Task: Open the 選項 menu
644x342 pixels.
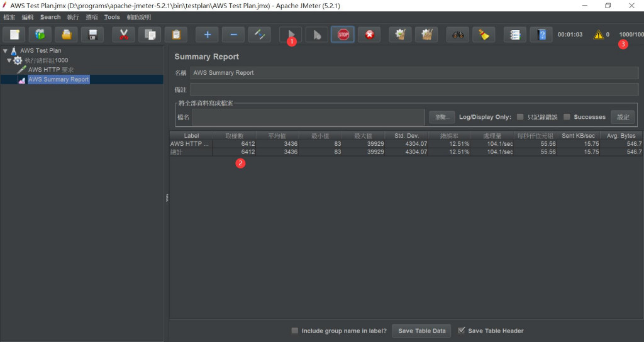Action: pos(92,17)
